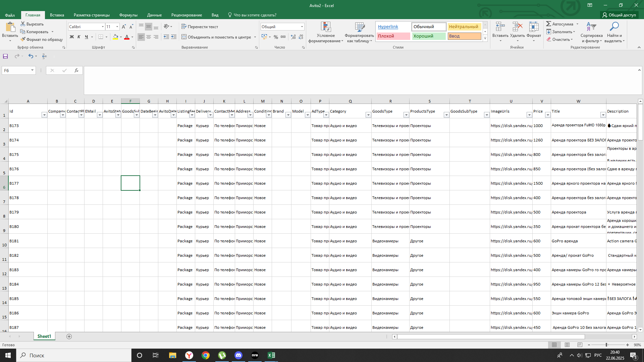Screen dimensions: 644x362
Task: Expand the cell styles gallery
Action: click(485, 39)
